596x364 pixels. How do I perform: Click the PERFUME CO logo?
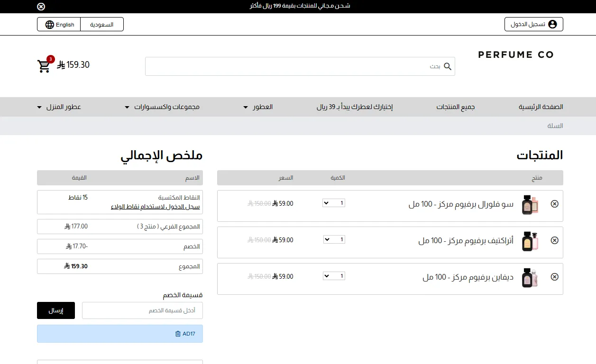click(516, 55)
